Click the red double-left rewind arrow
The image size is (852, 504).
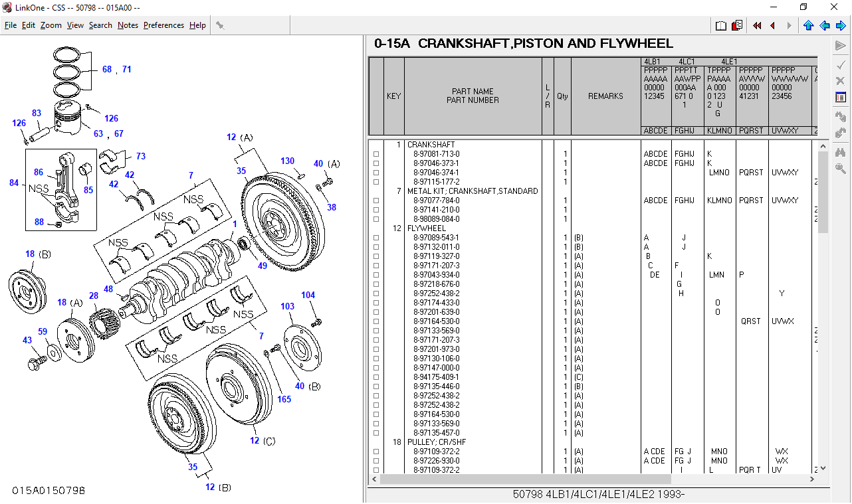757,26
